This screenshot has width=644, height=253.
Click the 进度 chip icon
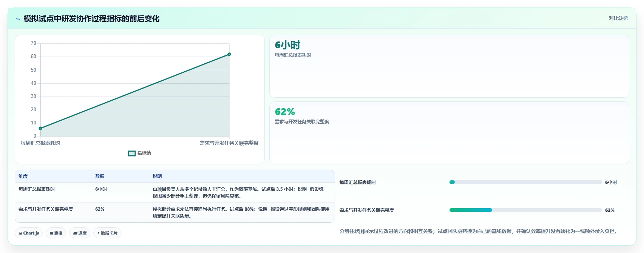[x=75, y=233]
